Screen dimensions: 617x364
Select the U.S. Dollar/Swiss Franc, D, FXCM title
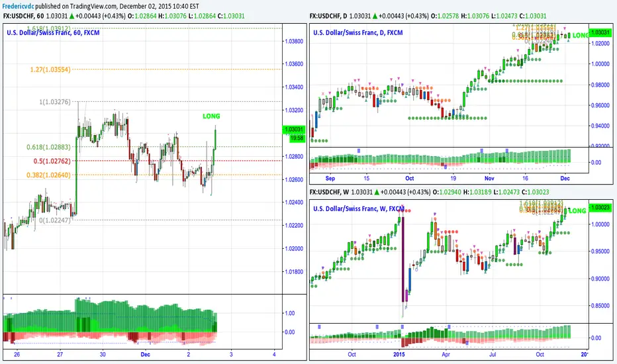(x=358, y=32)
